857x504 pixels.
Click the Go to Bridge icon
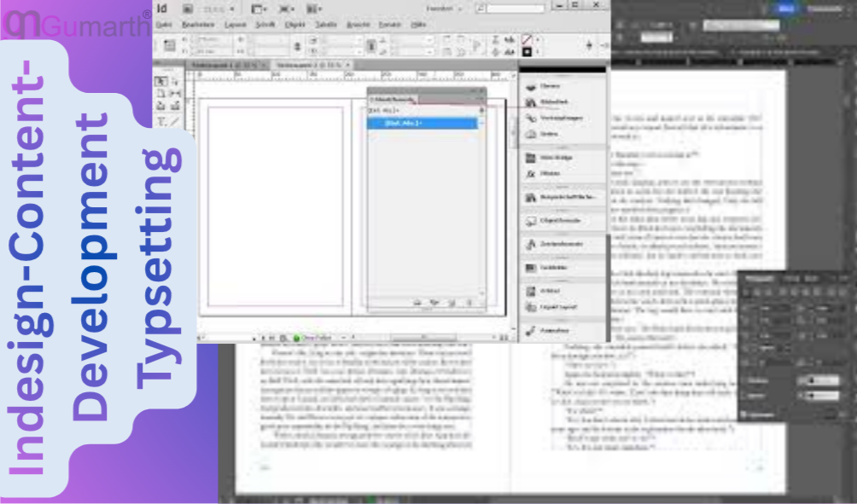coord(188,9)
